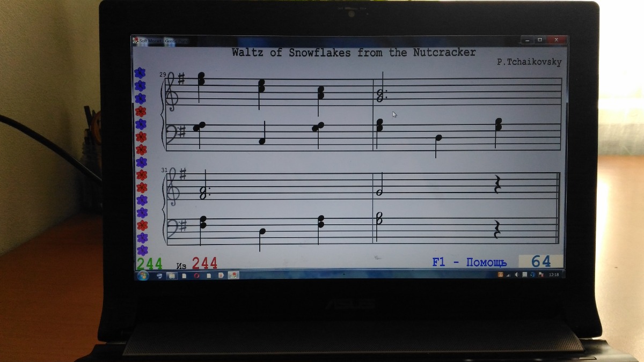Click the volume speaker icon in the system tray

click(516, 275)
